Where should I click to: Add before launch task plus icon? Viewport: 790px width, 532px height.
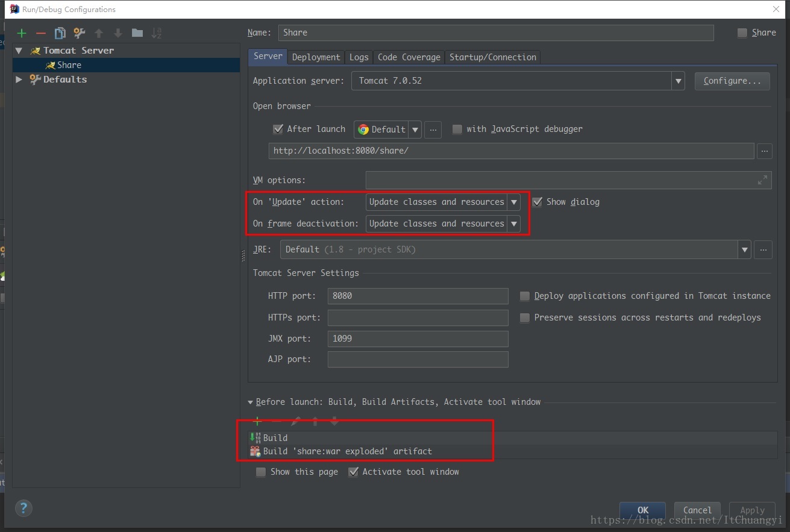pyautogui.click(x=257, y=421)
